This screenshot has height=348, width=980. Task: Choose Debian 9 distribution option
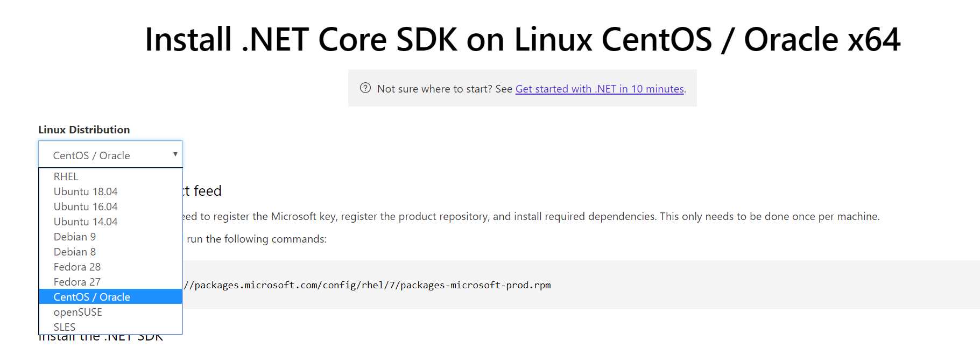point(75,237)
